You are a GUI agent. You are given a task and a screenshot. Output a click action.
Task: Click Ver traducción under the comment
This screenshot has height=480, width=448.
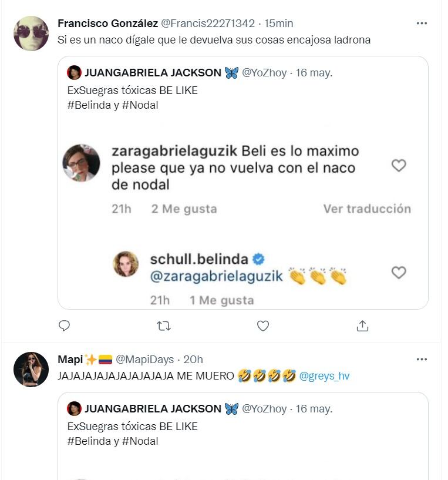coord(367,209)
